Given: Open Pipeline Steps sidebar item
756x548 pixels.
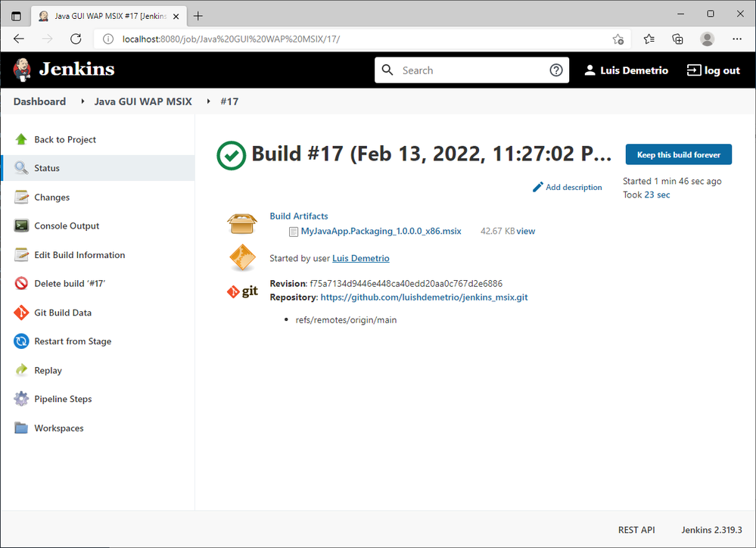Looking at the screenshot, I should tap(98, 399).
